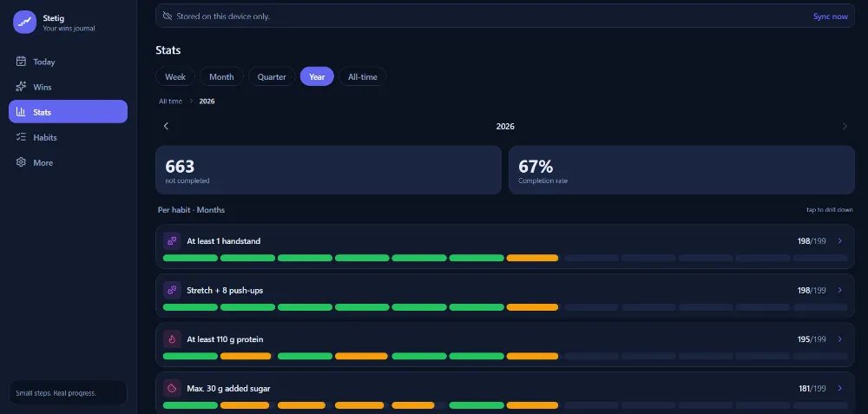The height and width of the screenshot is (414, 868).
Task: Go to next year with right chevron
Action: (x=845, y=126)
